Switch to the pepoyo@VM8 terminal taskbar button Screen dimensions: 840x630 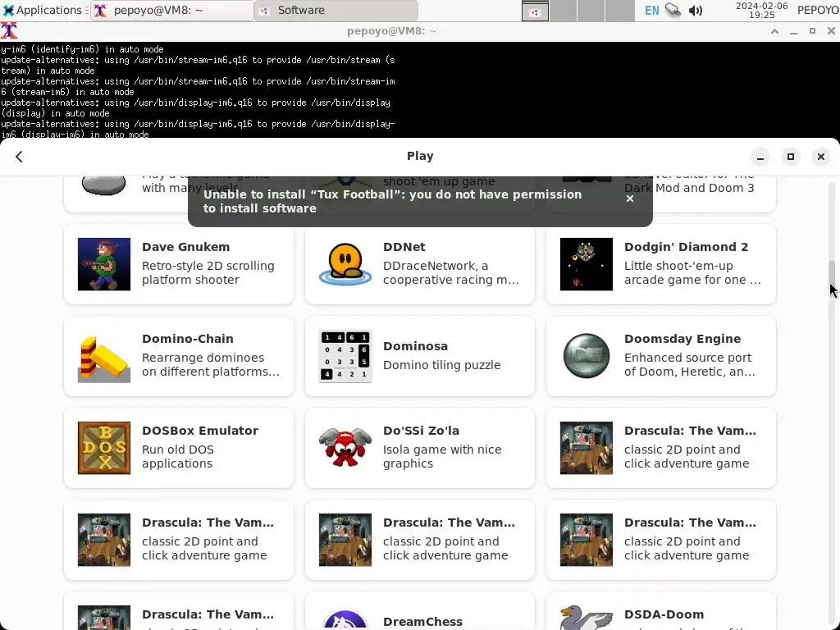point(171,10)
